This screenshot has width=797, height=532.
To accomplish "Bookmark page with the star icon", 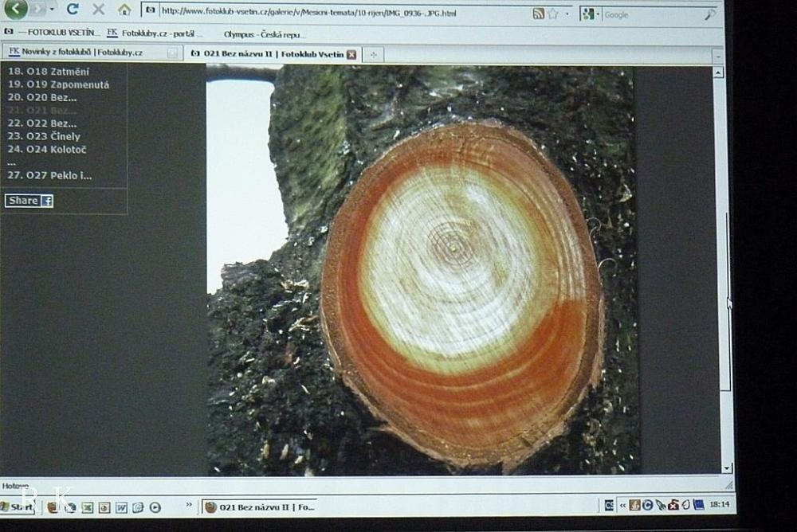I will tap(552, 14).
